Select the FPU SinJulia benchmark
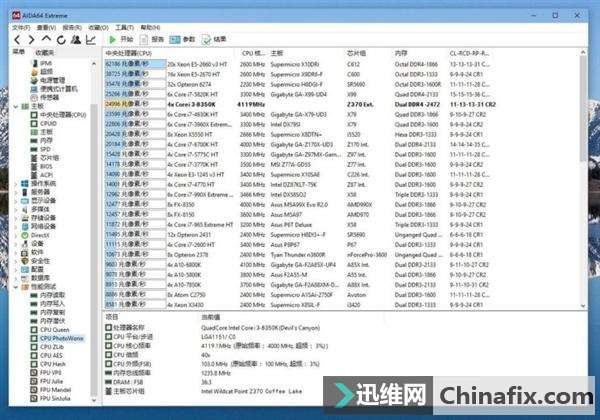This screenshot has width=600, height=420. click(x=55, y=399)
